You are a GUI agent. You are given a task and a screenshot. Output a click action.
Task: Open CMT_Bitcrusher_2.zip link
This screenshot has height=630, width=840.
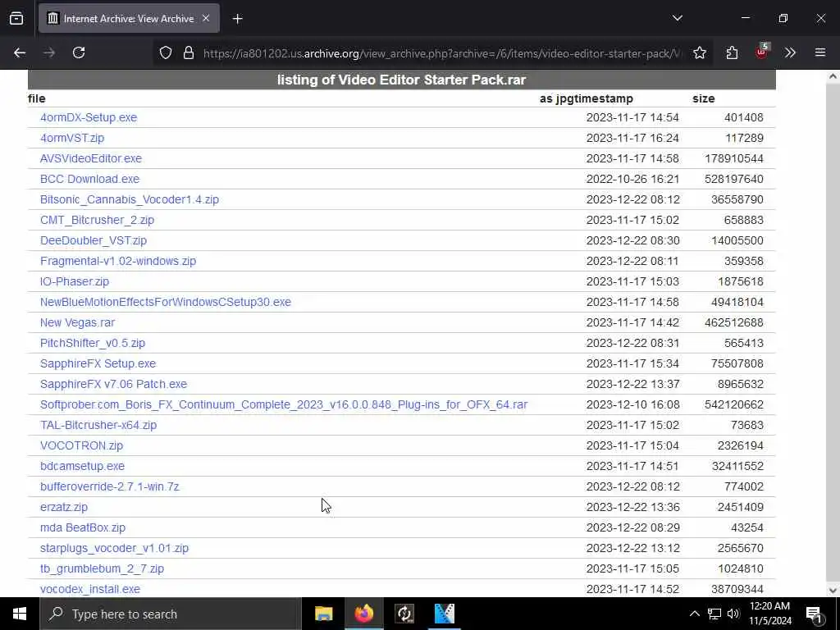pyautogui.click(x=97, y=220)
